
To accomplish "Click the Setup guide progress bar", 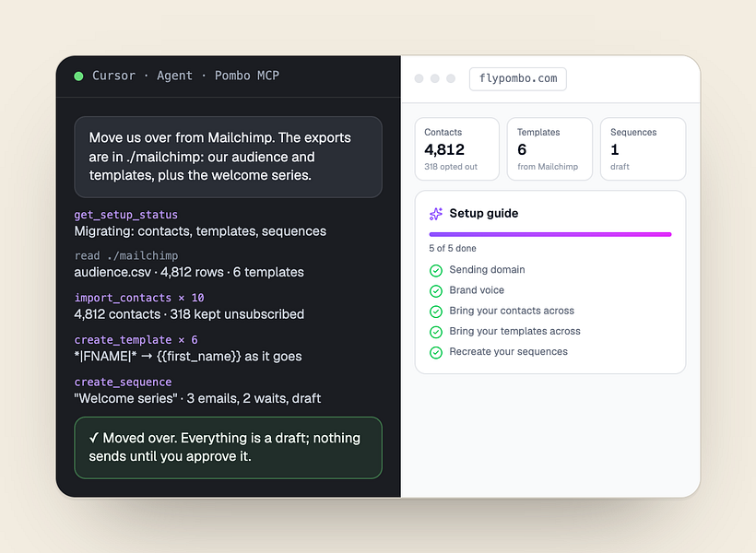I will coord(550,234).
